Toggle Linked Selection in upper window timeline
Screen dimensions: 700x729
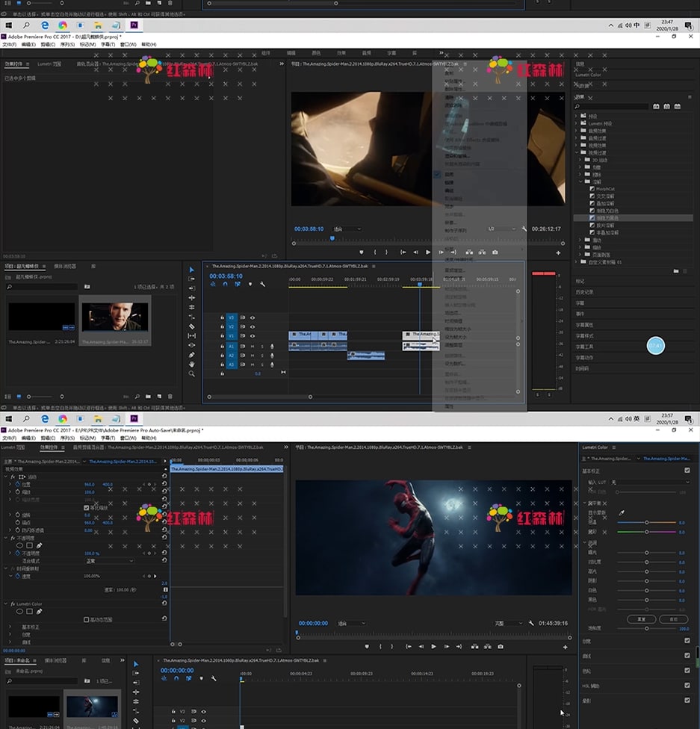tap(238, 284)
